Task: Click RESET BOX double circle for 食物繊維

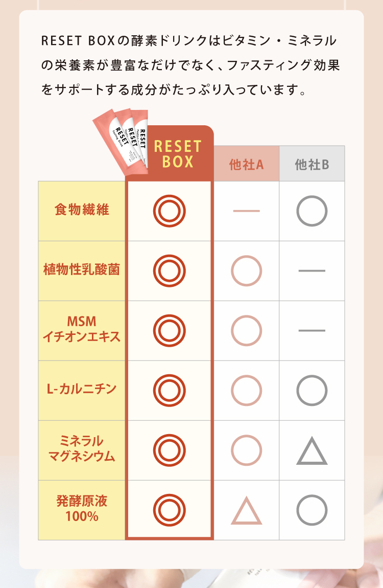Action: [x=170, y=211]
